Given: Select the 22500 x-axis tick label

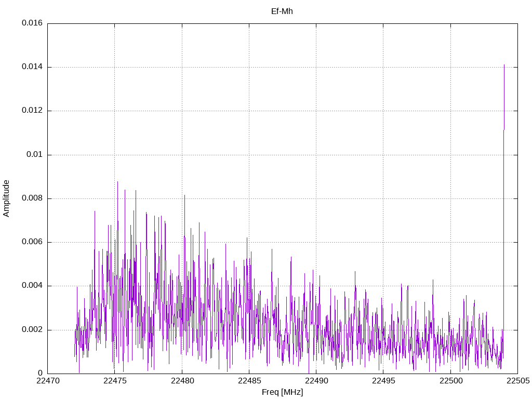Looking at the screenshot, I should point(450,381).
